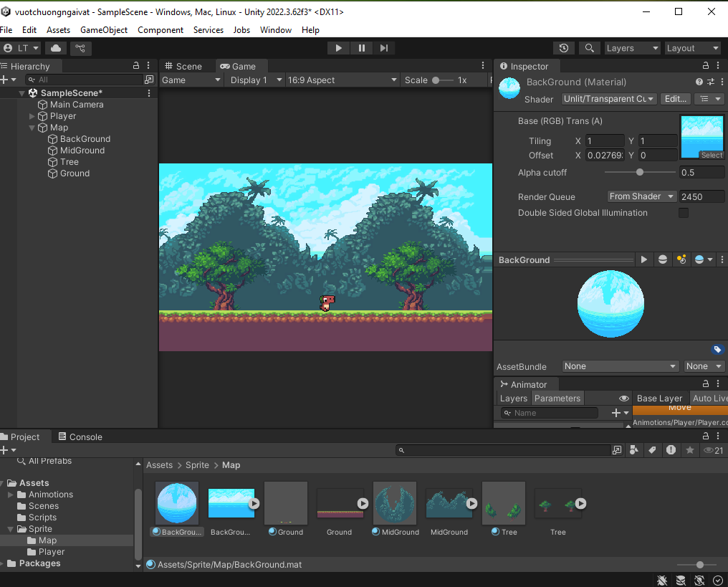Open the Undo History icon
Image resolution: width=728 pixels, height=587 pixels.
pyautogui.click(x=564, y=48)
